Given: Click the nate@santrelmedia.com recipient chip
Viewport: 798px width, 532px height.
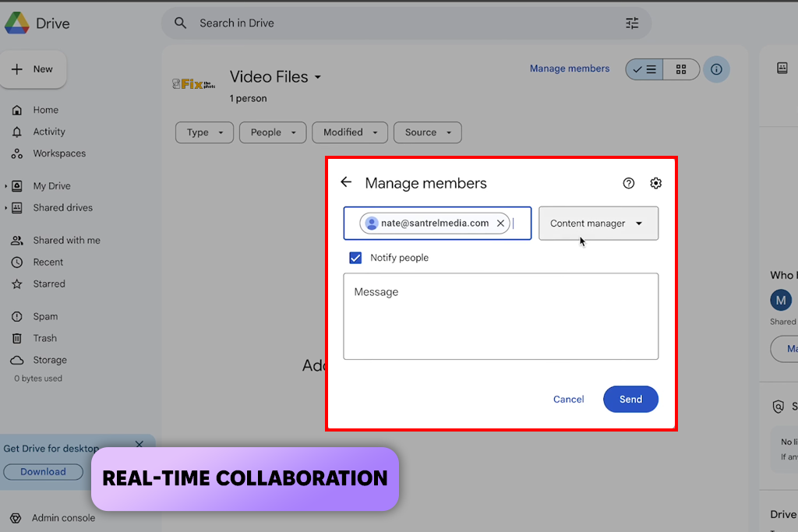Looking at the screenshot, I should (x=435, y=224).
